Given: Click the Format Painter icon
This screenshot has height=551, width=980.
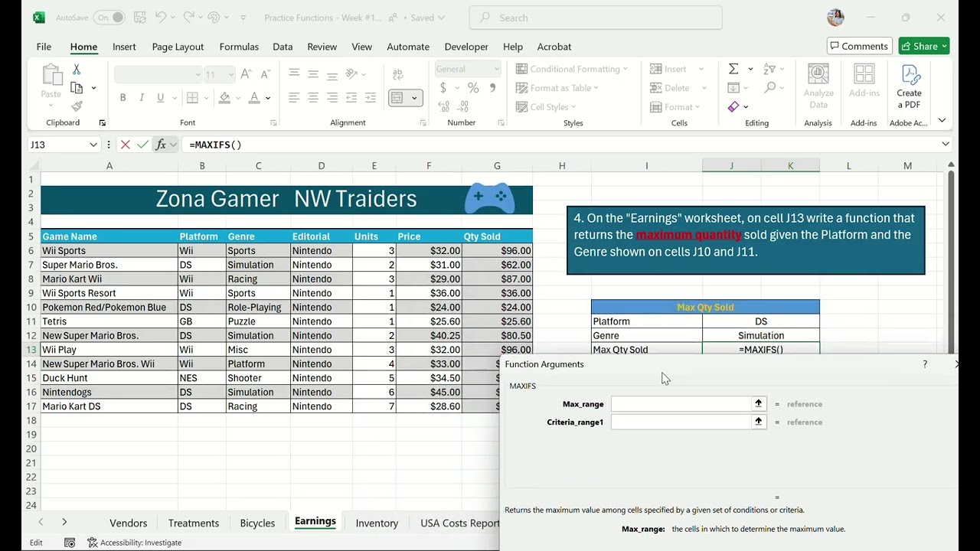Looking at the screenshot, I should pyautogui.click(x=77, y=106).
